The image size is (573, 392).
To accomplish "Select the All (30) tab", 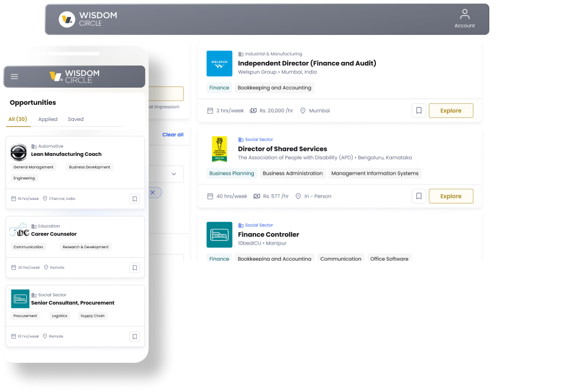I will click(18, 119).
